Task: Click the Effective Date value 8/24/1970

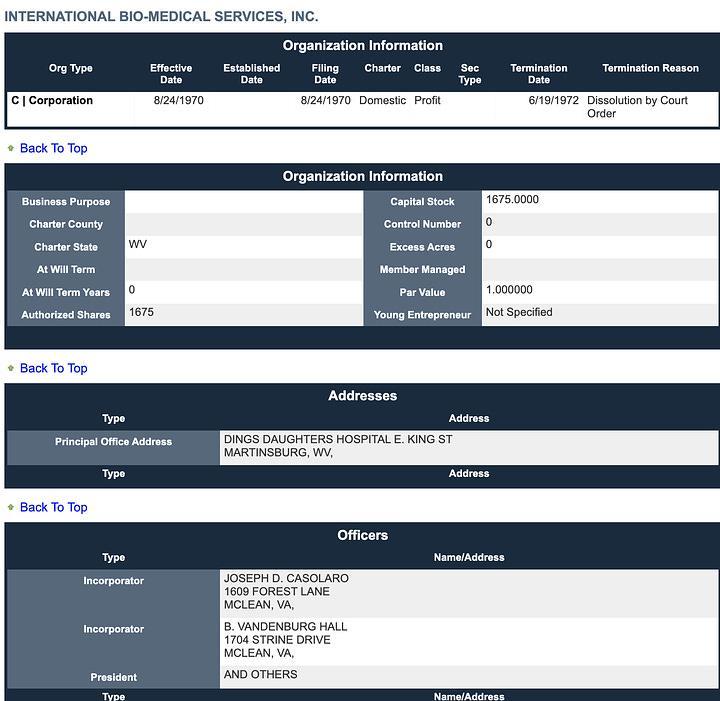Action: 179,101
